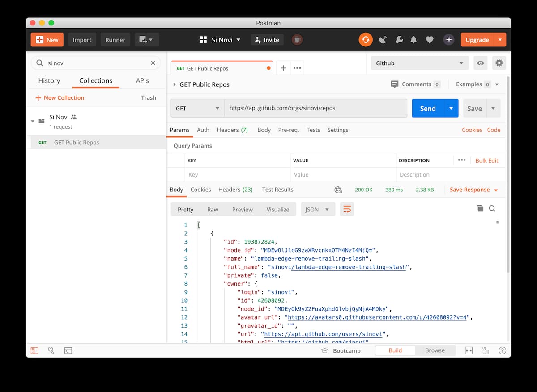Open the Runner

tap(115, 40)
